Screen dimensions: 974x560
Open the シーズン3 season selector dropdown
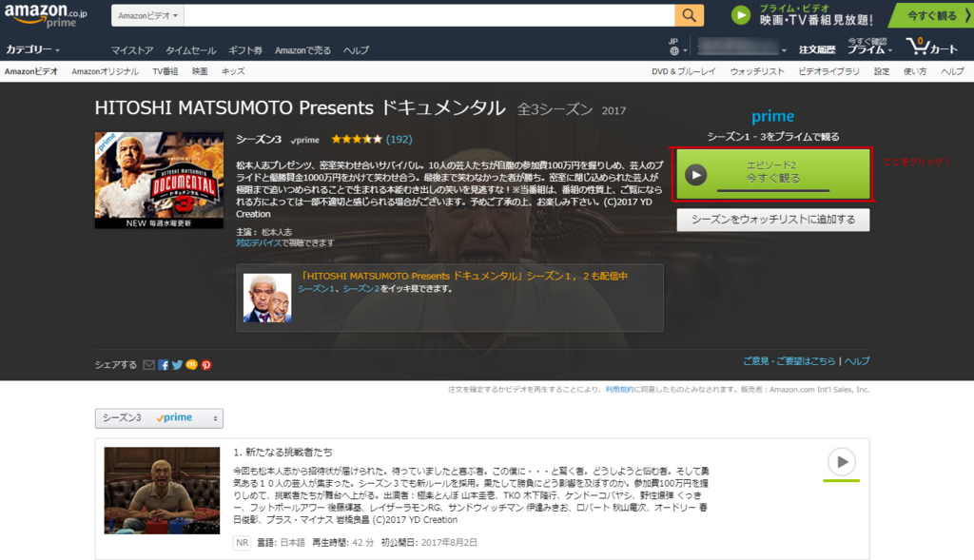tap(158, 417)
